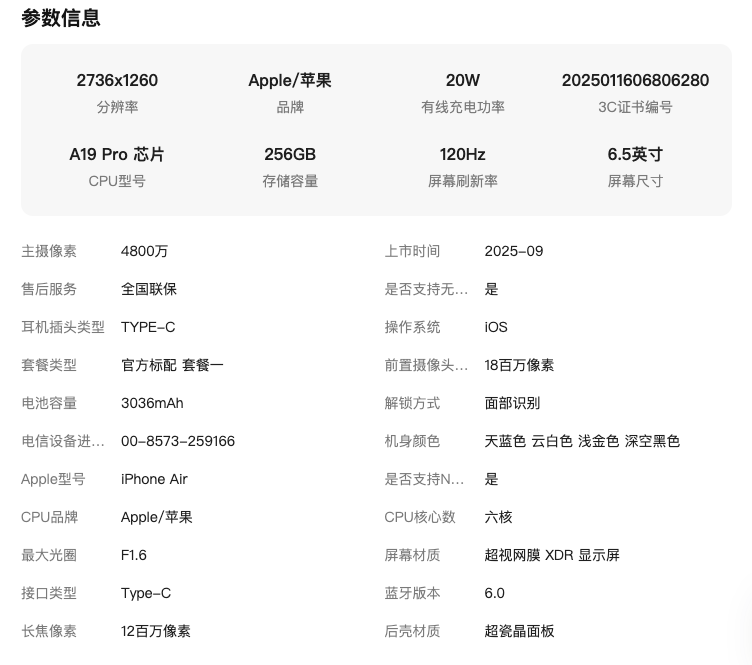
Task: Click the A19 Pro 芯片 CPU model
Action: coord(117,154)
